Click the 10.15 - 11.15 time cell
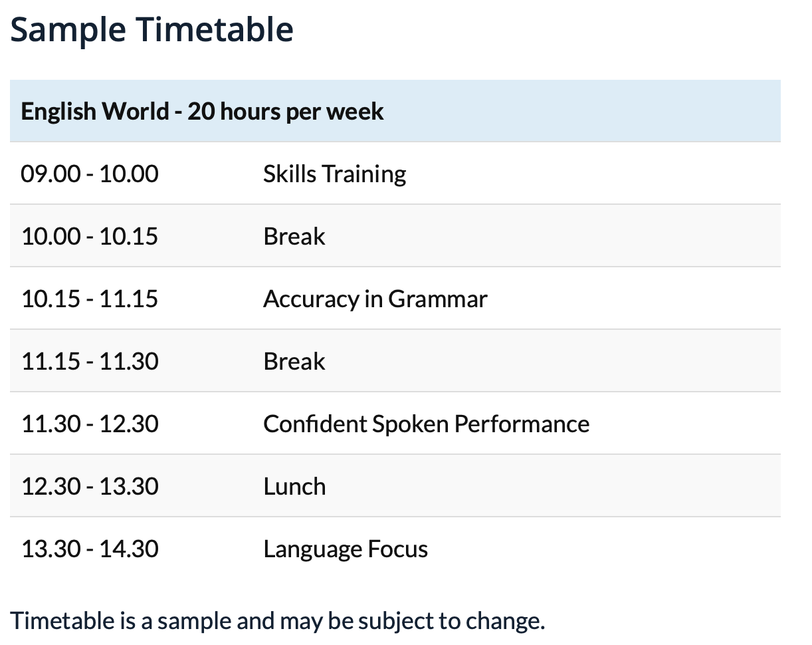The width and height of the screenshot is (812, 645). tap(90, 299)
